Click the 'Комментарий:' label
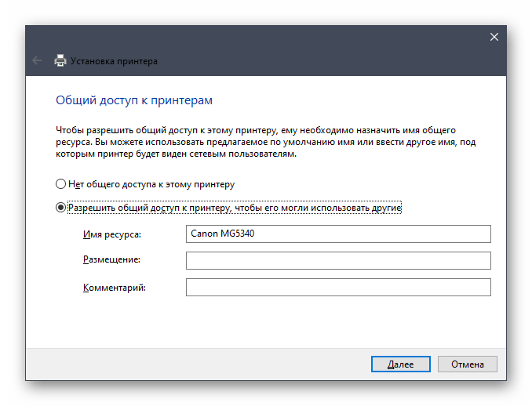The image size is (532, 406). (115, 288)
